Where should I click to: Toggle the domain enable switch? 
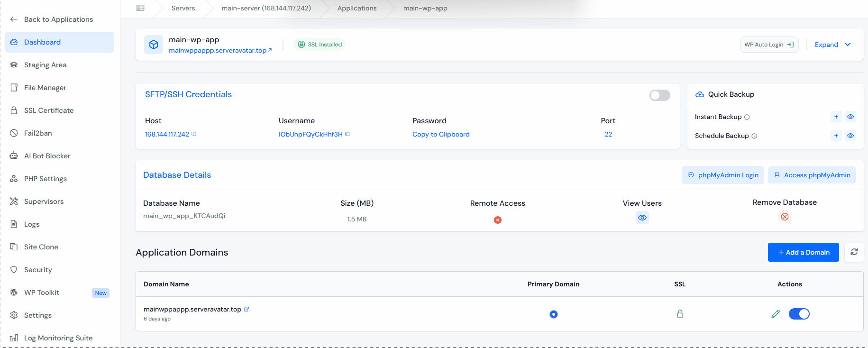pyautogui.click(x=799, y=314)
